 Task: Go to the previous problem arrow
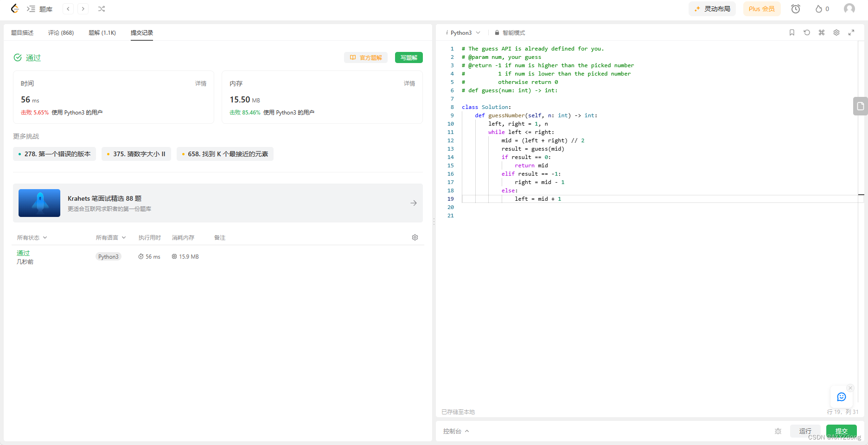[68, 9]
